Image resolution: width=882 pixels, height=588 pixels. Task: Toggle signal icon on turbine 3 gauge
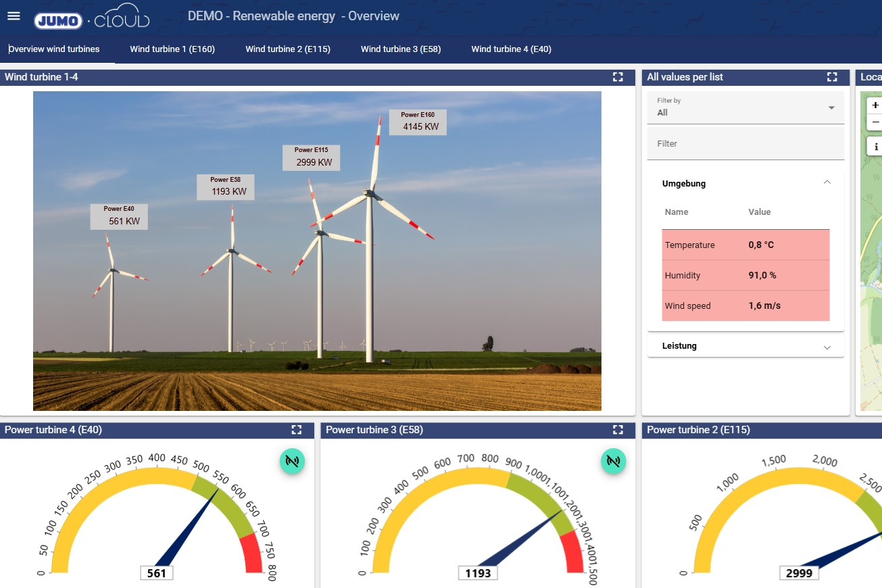614,462
